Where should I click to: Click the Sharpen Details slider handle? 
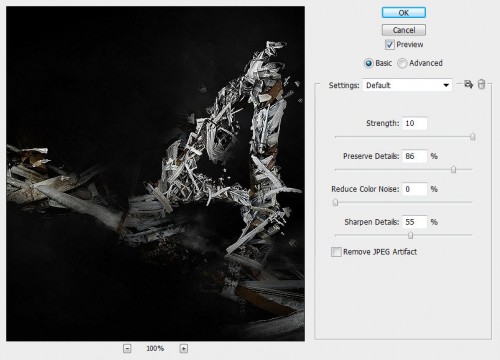(410, 235)
